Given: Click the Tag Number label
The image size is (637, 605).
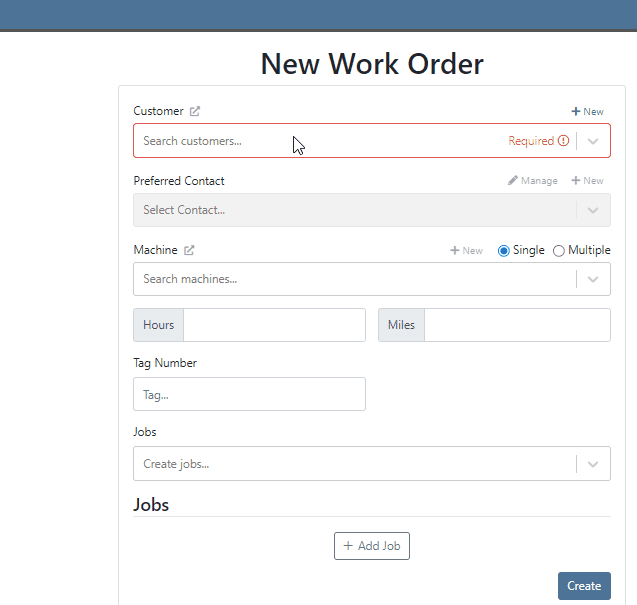Looking at the screenshot, I should 165,363.
